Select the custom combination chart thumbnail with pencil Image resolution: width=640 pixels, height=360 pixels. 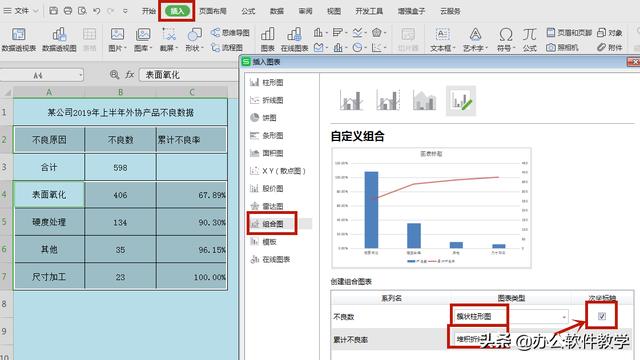(x=461, y=100)
